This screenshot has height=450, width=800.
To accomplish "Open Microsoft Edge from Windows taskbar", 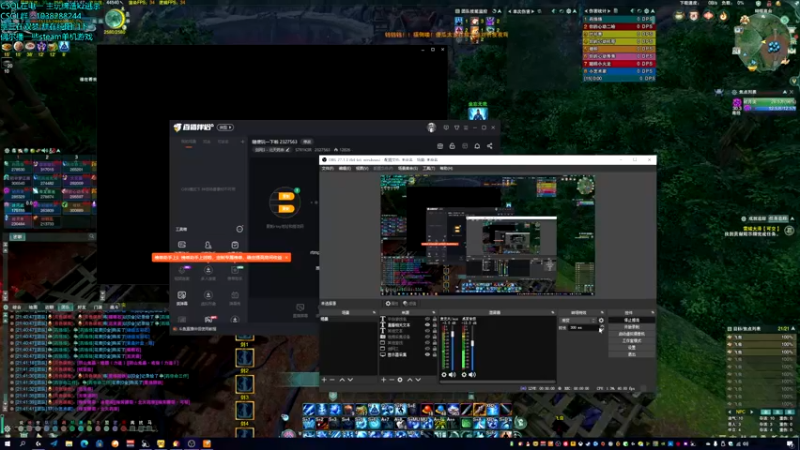I will click(x=84, y=444).
